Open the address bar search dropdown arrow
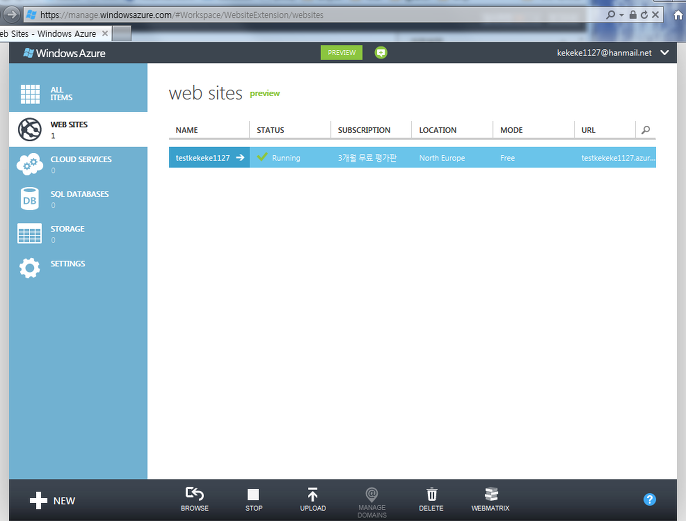Viewport: 686px width, 521px height. 621,15
